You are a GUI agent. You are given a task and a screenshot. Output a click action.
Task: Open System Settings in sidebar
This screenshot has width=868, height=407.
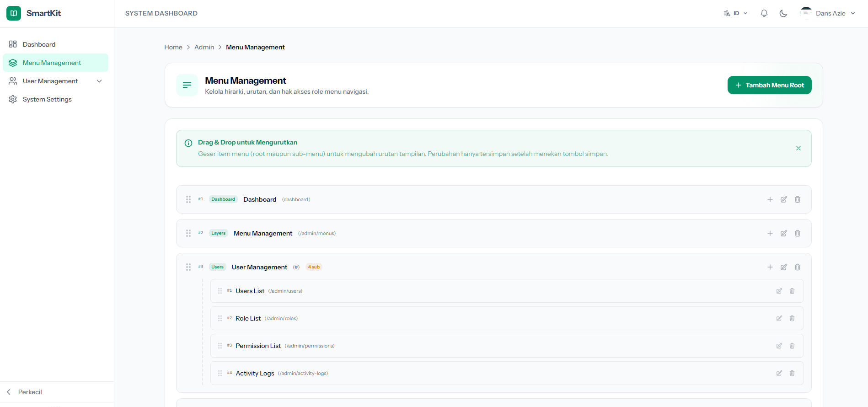coord(56,99)
